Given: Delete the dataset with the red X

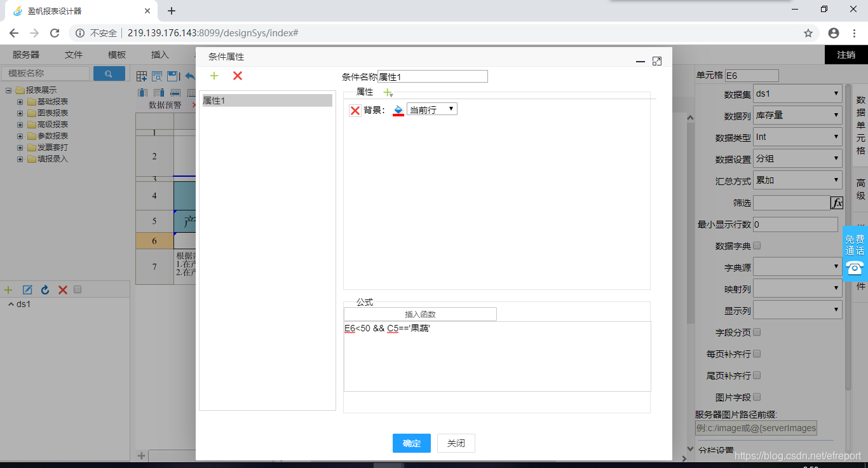Looking at the screenshot, I should [x=63, y=290].
